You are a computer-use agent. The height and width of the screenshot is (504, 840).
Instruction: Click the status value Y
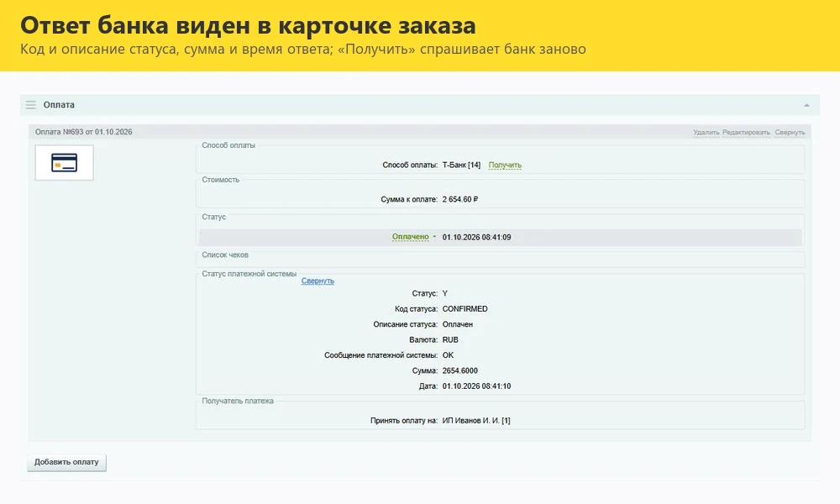pyautogui.click(x=445, y=293)
